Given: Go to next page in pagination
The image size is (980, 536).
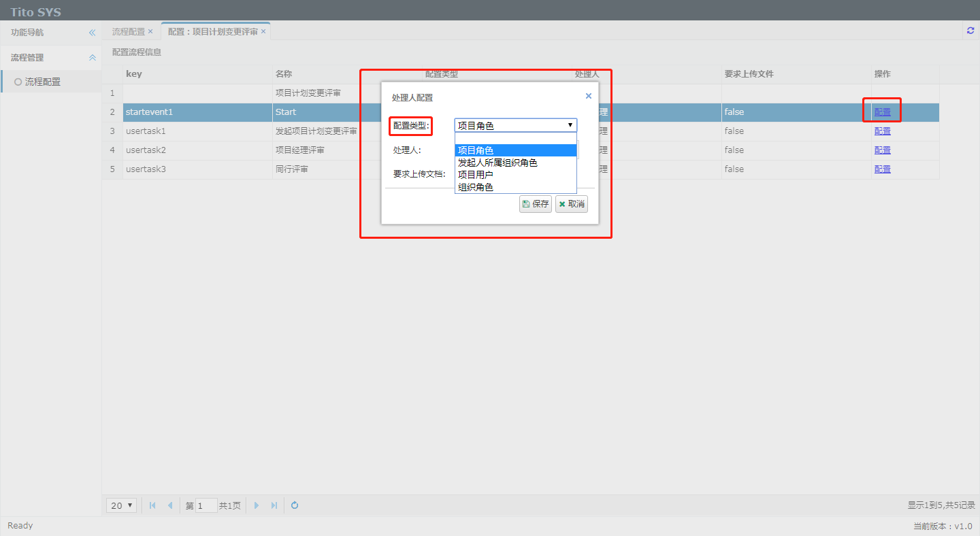Looking at the screenshot, I should pos(257,505).
